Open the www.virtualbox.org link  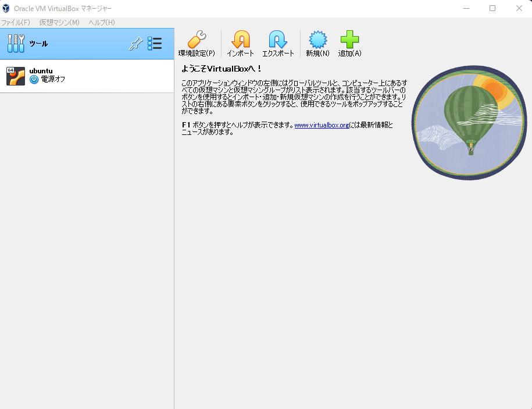pyautogui.click(x=322, y=125)
